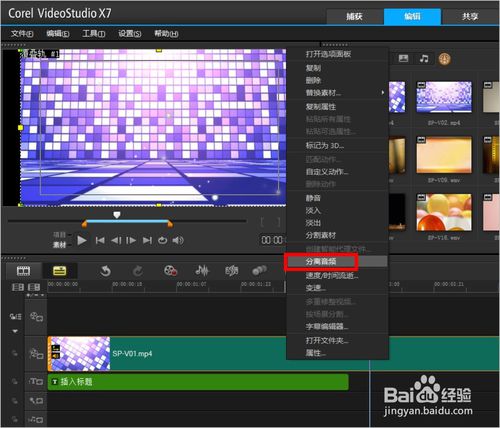The width and height of the screenshot is (500, 428).
Task: Choose 分离音频 (split audio) in context menu
Action: point(337,262)
